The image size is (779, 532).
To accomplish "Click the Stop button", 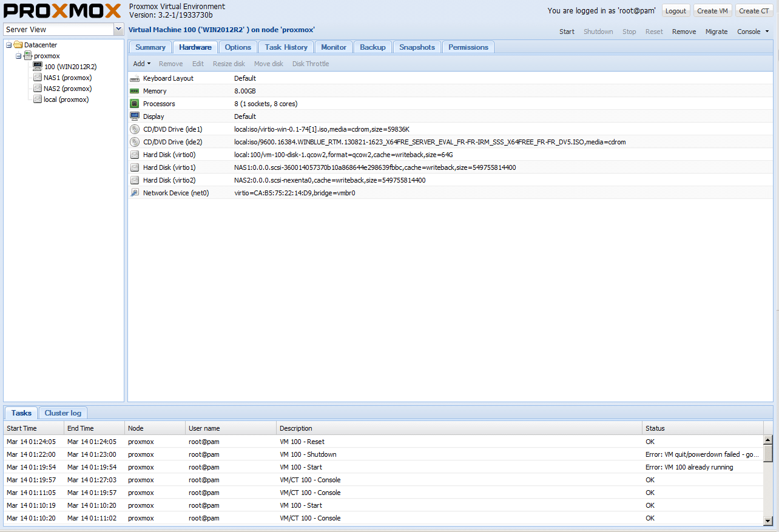I will coord(629,32).
